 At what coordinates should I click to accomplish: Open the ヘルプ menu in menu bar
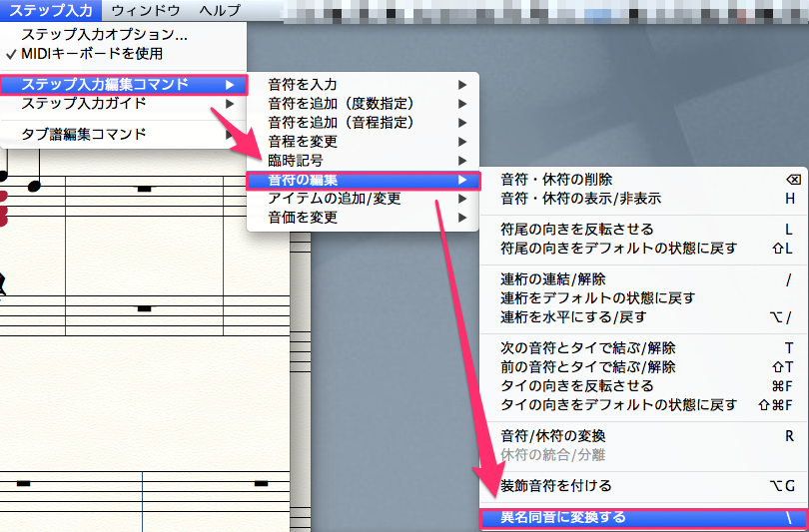(220, 10)
